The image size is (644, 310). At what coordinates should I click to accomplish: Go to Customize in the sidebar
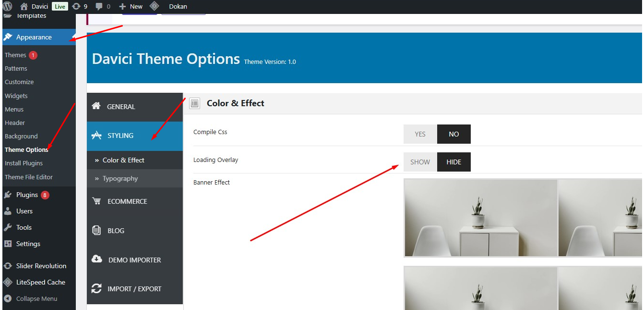pos(19,82)
